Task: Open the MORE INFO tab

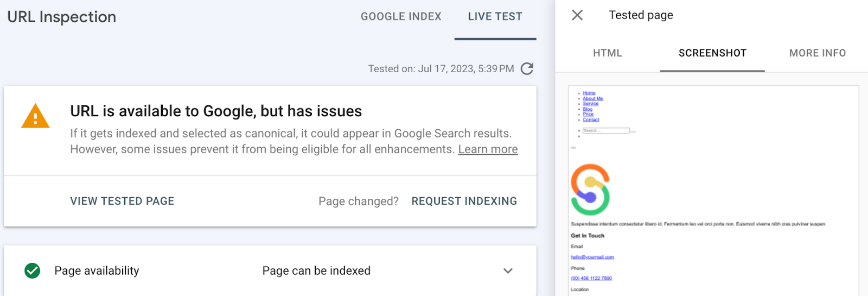Action: (818, 53)
